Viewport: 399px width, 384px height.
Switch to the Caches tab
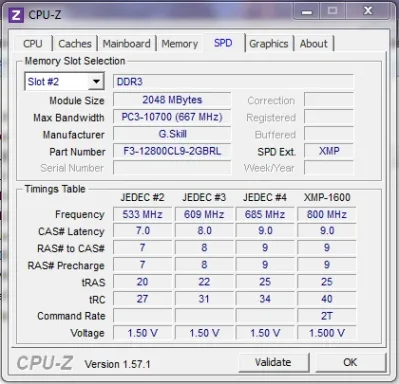(x=75, y=44)
